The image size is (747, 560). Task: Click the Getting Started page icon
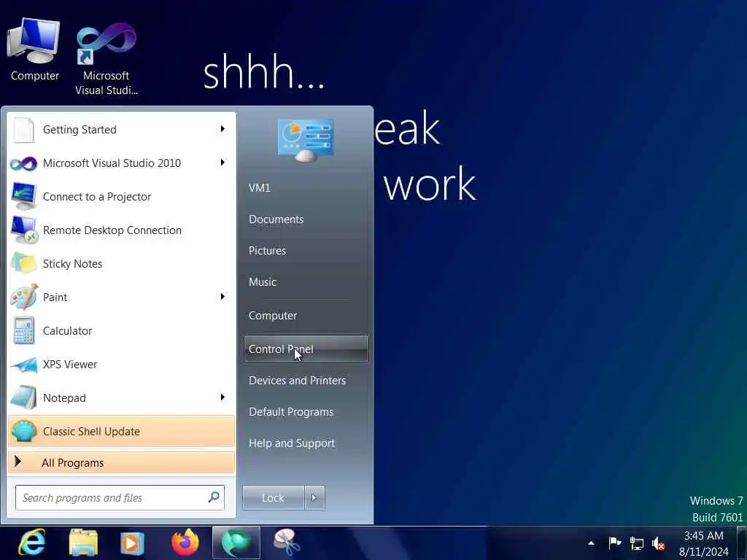24,130
